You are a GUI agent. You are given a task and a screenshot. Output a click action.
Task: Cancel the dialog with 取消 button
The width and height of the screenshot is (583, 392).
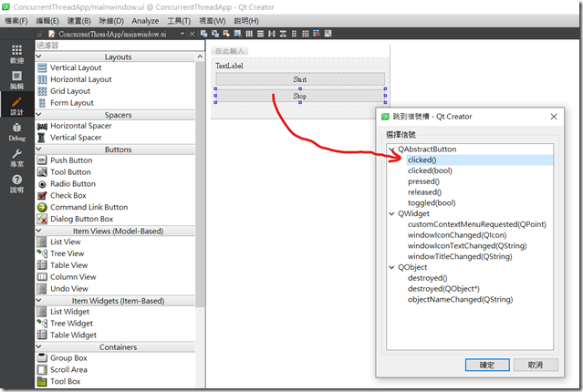(536, 365)
